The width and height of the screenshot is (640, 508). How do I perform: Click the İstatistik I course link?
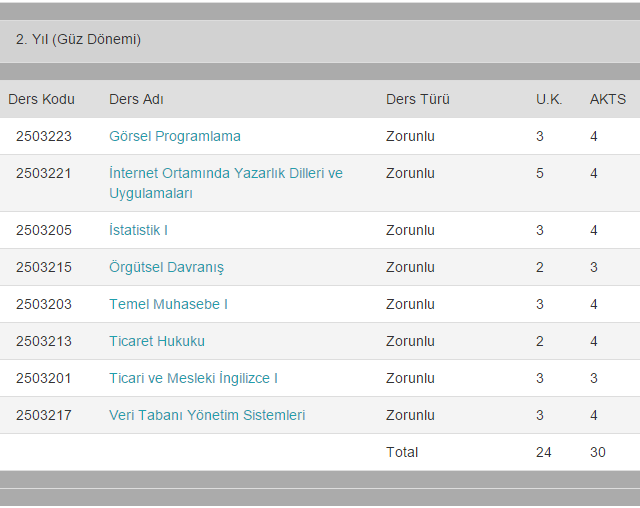[138, 230]
